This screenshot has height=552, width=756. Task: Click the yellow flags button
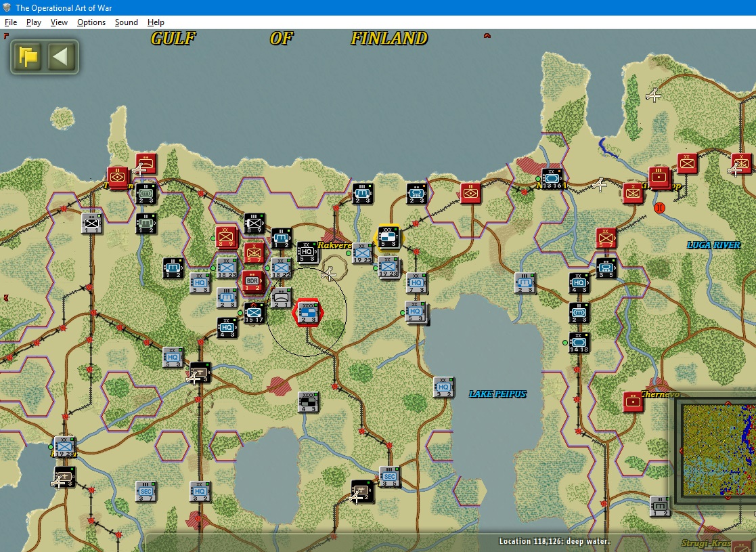point(28,56)
